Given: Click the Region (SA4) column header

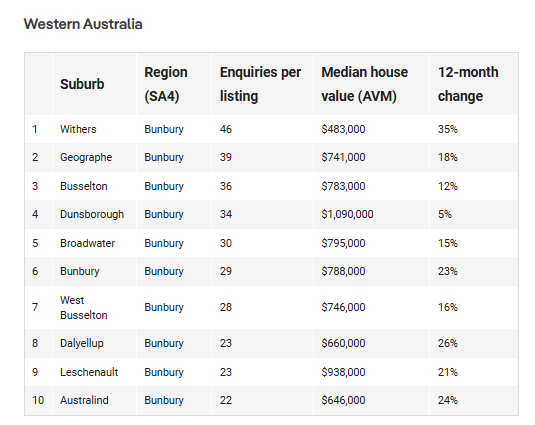Looking at the screenshot, I should pyautogui.click(x=166, y=84).
